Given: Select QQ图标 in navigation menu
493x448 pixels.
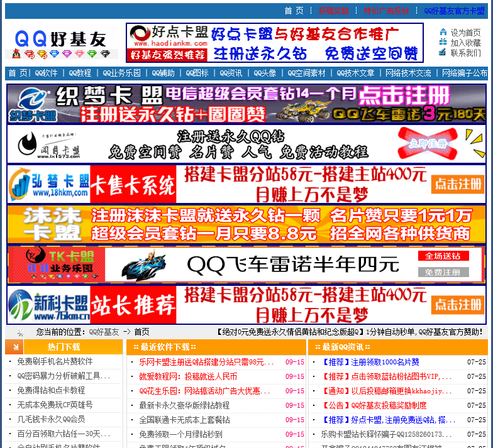Looking at the screenshot, I should [x=197, y=73].
